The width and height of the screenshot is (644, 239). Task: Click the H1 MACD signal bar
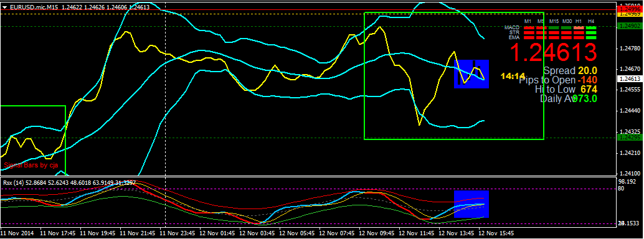579,28
